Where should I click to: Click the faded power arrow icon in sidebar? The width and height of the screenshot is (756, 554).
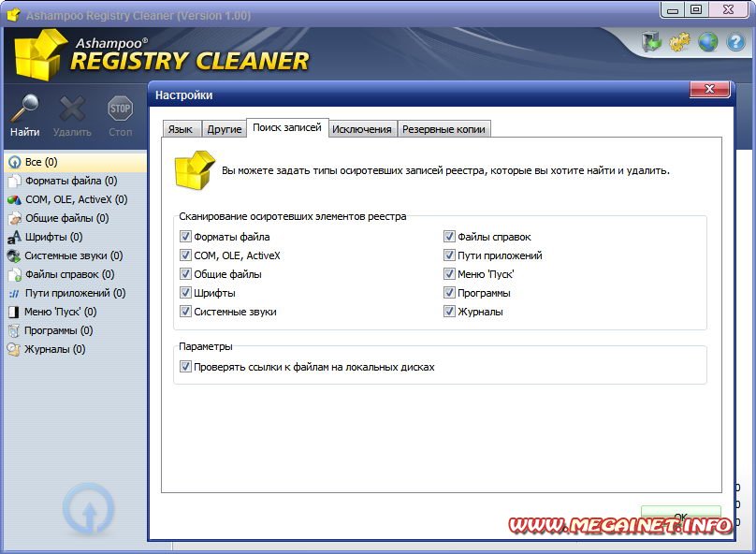click(89, 509)
